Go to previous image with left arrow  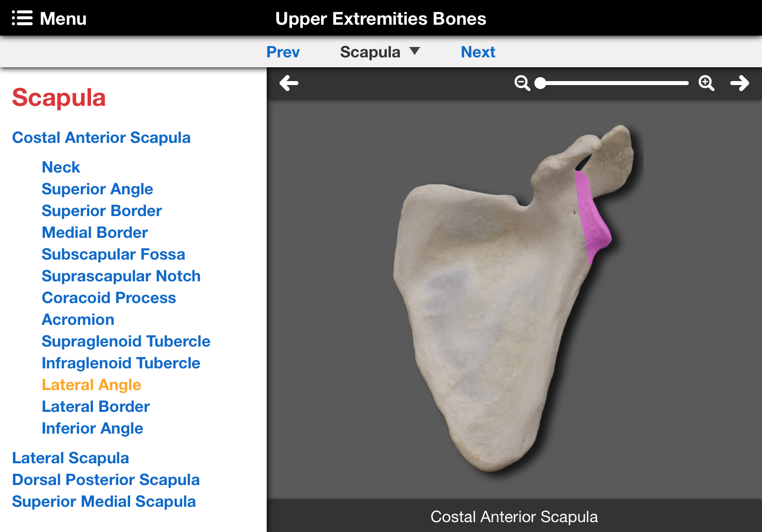[x=289, y=83]
